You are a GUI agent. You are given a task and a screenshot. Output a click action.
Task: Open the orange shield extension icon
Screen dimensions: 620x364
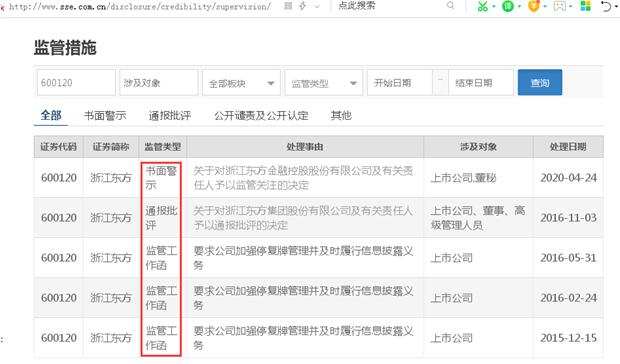coord(533,6)
